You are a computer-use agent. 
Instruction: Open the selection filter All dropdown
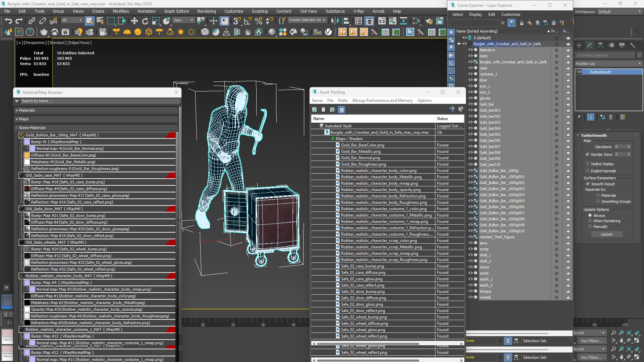coord(72,20)
